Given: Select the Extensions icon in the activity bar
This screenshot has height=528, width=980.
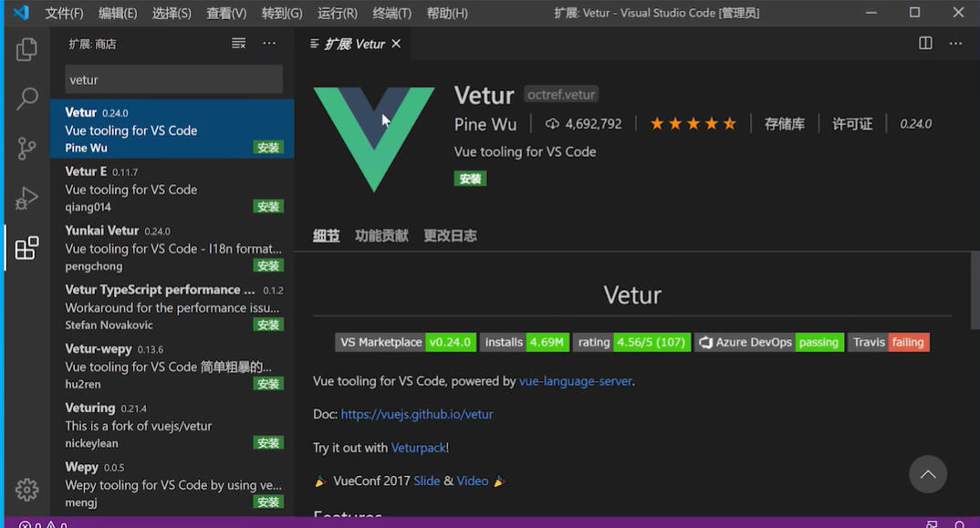Looking at the screenshot, I should [x=26, y=246].
